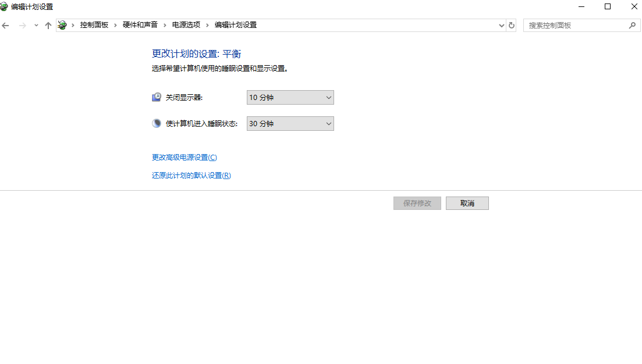The image size is (642, 364).
Task: Click the sleep moon icon beside 使计算机进入睡眠状态
Action: coord(156,123)
